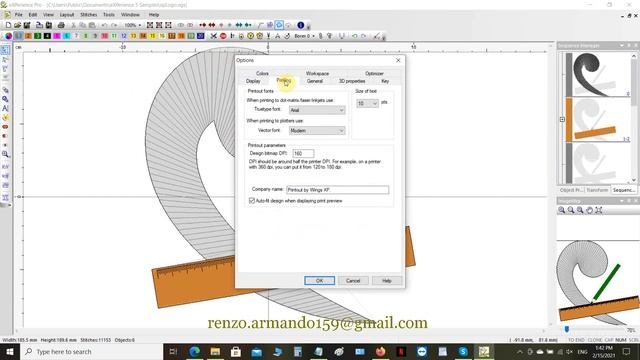Screen dimensions: 640x360
Task: Select thread color swatch 20 (dark blue)
Action: pyautogui.click(x=200, y=36)
